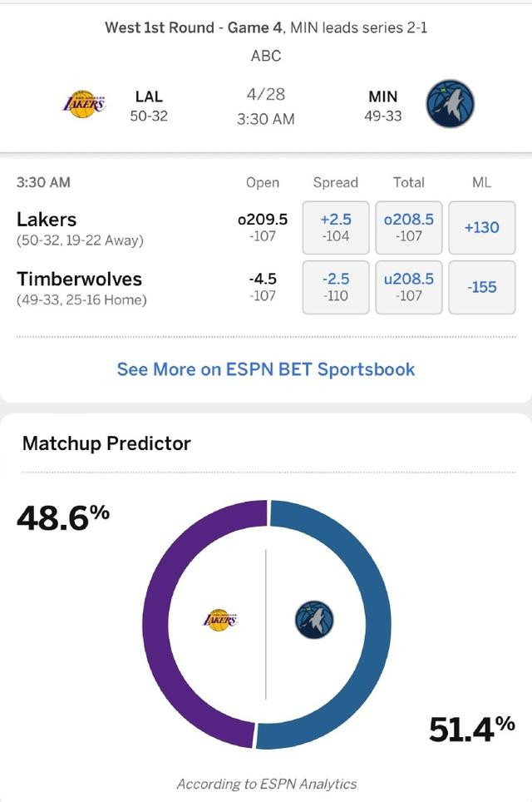Pick the over o208.5 total bet
Image resolution: width=532 pixels, height=802 pixels.
[409, 228]
